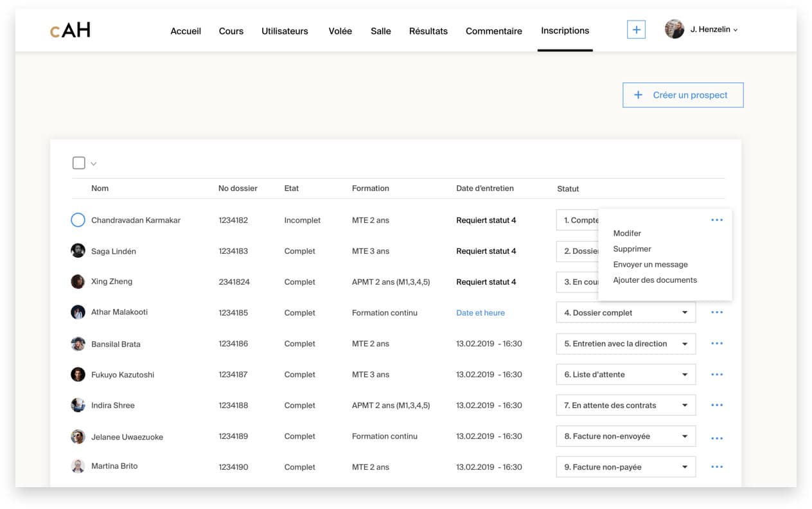Click Saga Lindén's avatar picture
The height and width of the screenshot is (509, 812).
point(78,251)
